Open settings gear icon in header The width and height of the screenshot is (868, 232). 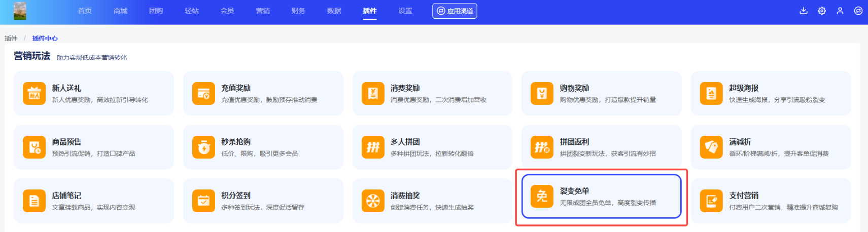tap(822, 11)
